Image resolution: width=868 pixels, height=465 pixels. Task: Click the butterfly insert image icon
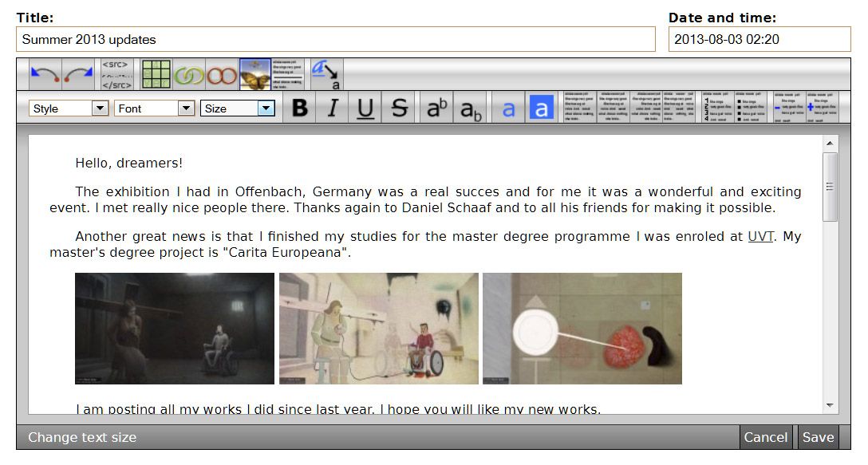pos(255,75)
